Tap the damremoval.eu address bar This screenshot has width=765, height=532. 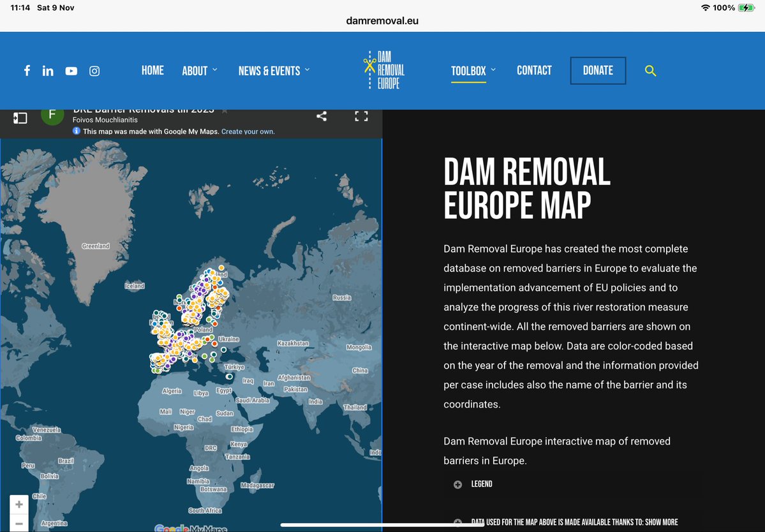[382, 20]
